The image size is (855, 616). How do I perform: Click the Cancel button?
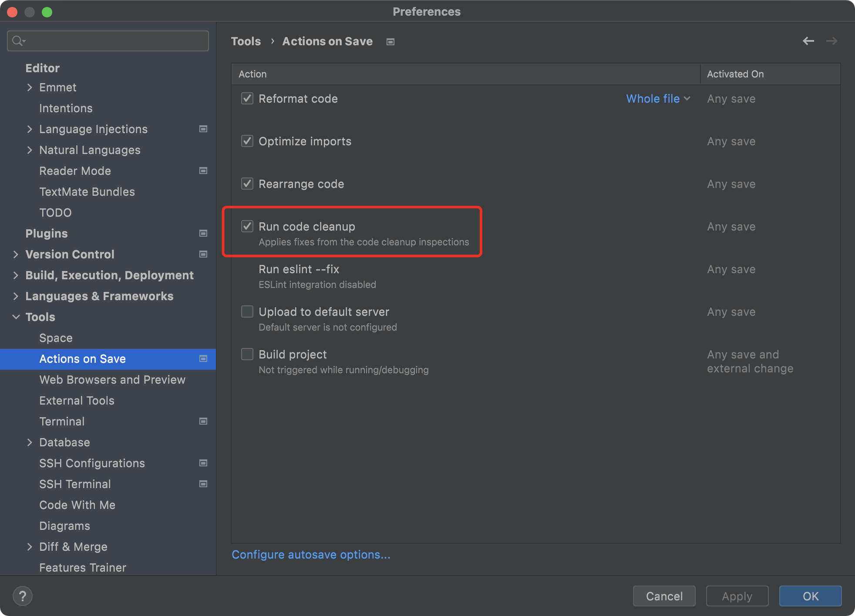tap(664, 596)
